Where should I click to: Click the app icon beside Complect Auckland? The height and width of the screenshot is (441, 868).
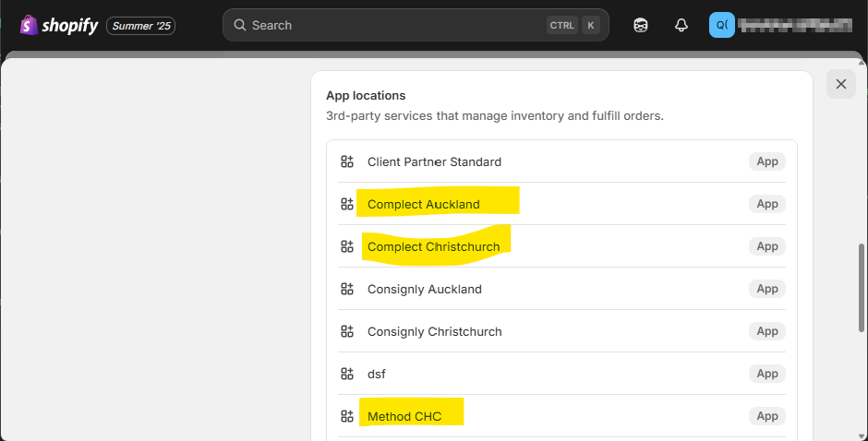point(347,204)
